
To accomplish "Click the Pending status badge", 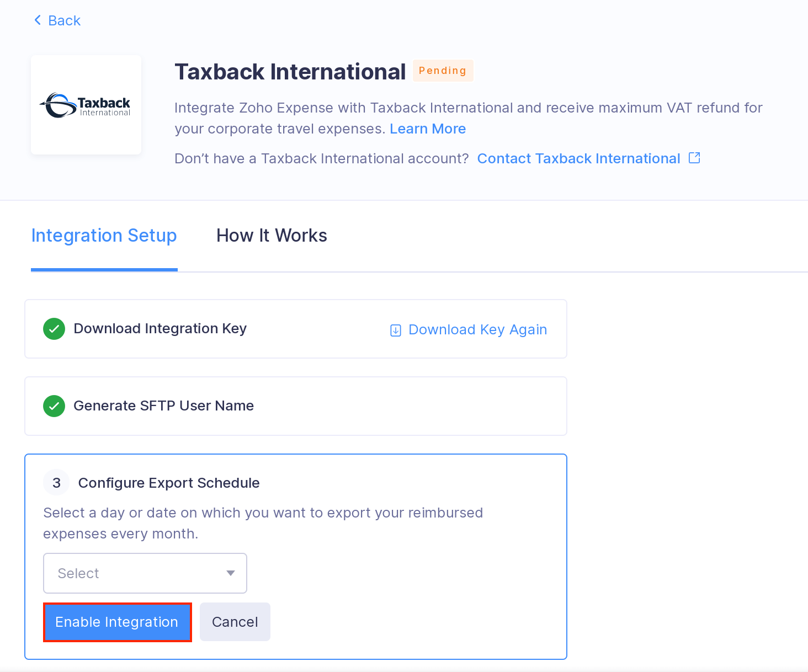I will click(443, 70).
